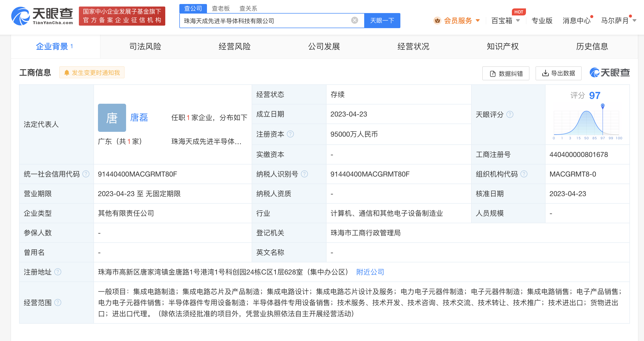This screenshot has height=341, width=644.
Task: Clear the search box with the X icon
Action: pos(354,20)
